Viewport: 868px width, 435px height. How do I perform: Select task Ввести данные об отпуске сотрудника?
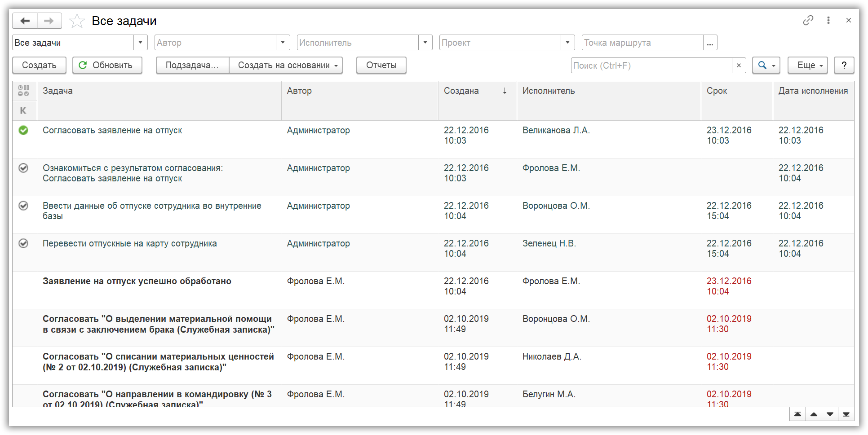tap(152, 211)
